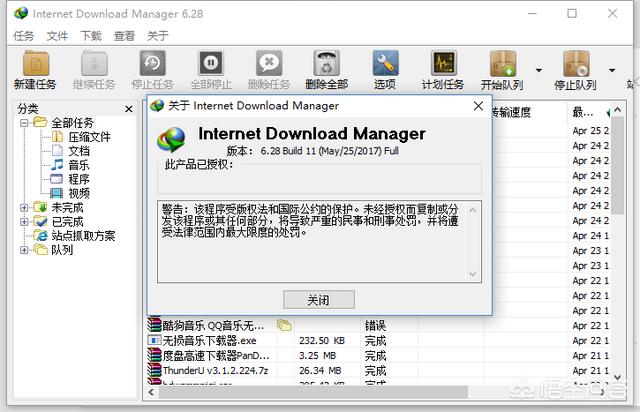Open 选项 wrench icon
Screen dimensions: 640x412
point(385,63)
